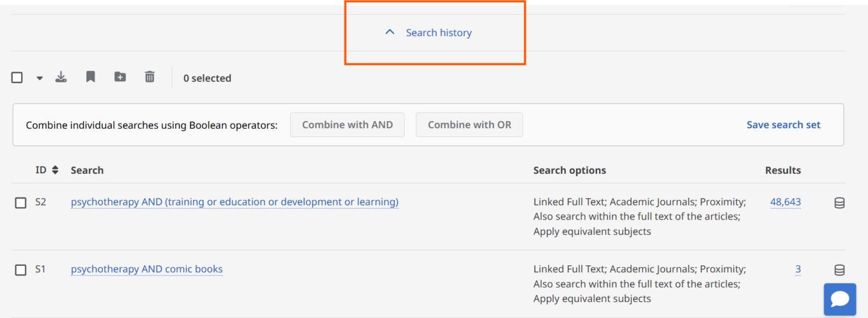Click the trash delete icon

pos(150,77)
